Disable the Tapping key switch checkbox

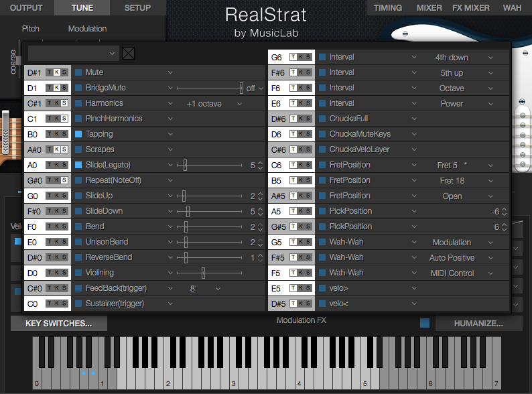[x=78, y=134]
